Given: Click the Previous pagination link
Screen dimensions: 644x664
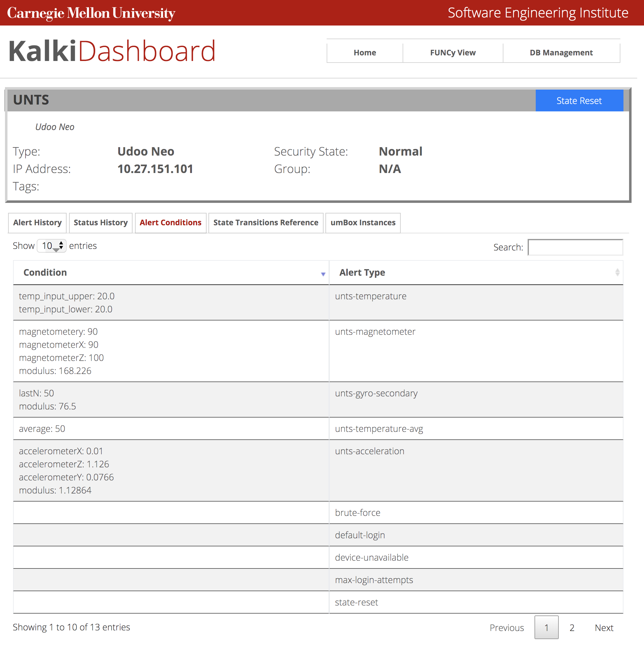Looking at the screenshot, I should click(x=506, y=628).
